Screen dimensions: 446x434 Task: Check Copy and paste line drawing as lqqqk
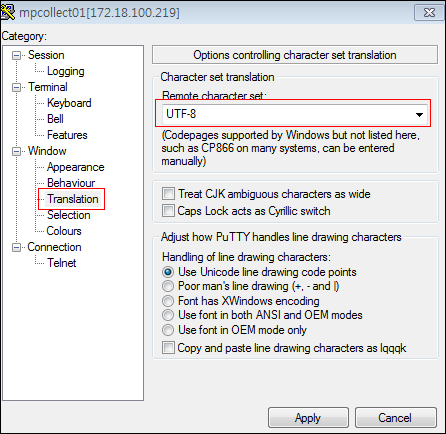tap(168, 348)
